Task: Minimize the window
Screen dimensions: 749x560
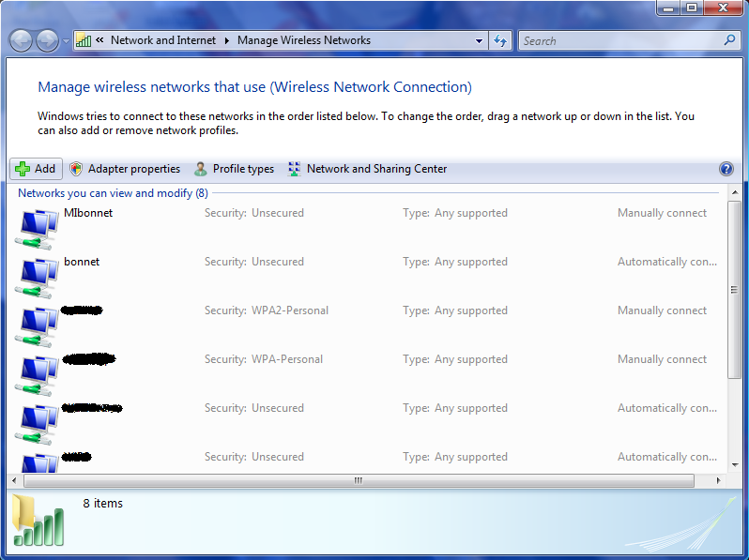Action: [668, 8]
